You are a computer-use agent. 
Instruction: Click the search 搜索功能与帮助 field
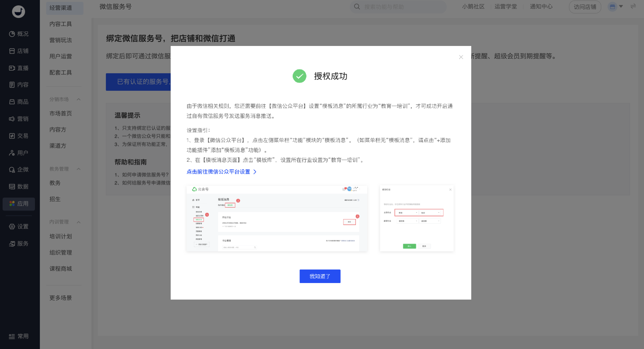click(398, 7)
